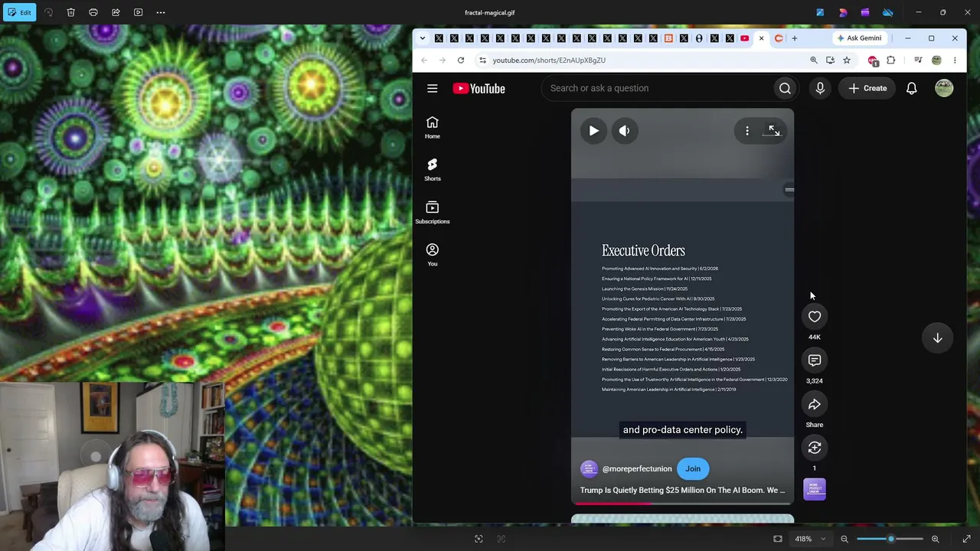Expand the Chrome tab search dropdown
This screenshot has width=980, height=551.
422,38
